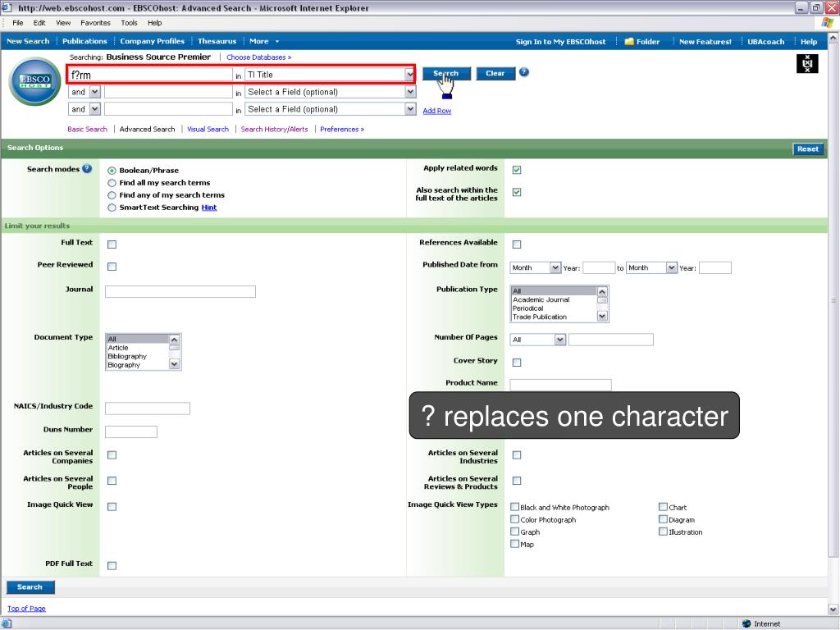Open the File menu
This screenshot has width=840, height=630.
point(18,23)
